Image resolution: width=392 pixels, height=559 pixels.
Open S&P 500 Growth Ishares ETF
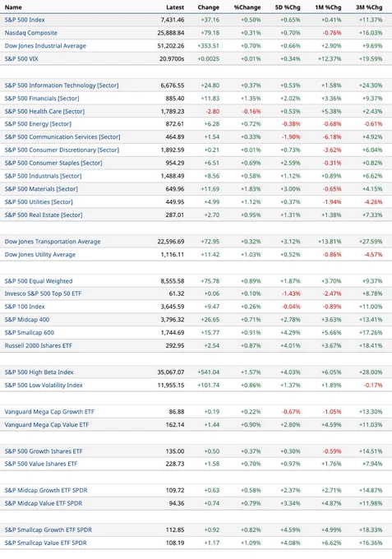click(x=44, y=451)
